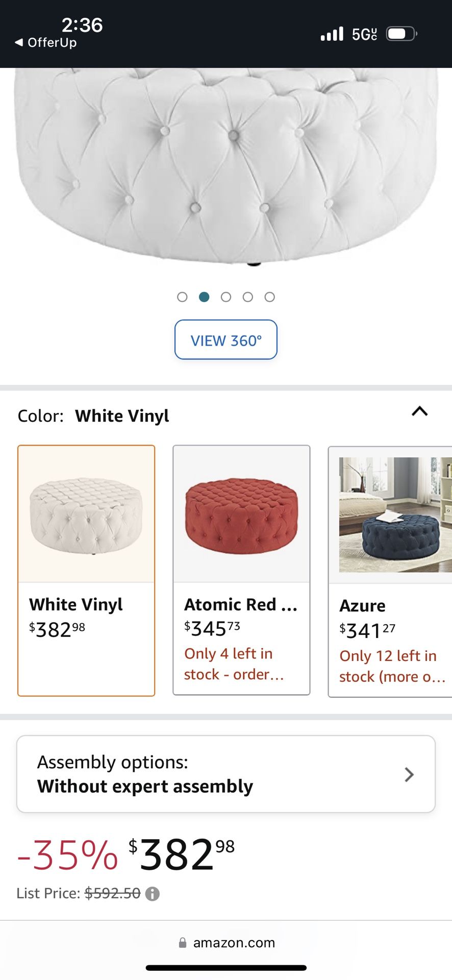Select the last image carousel dot

[x=269, y=297]
